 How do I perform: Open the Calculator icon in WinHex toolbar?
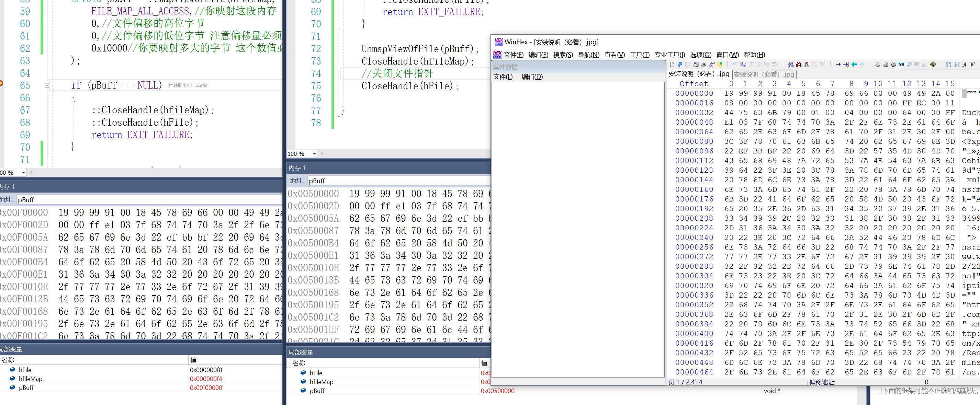point(901,65)
